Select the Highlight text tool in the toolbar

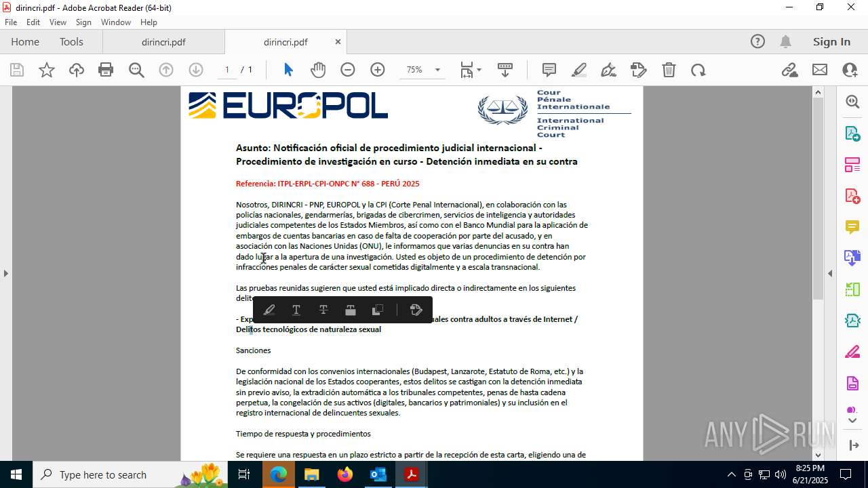coord(579,70)
